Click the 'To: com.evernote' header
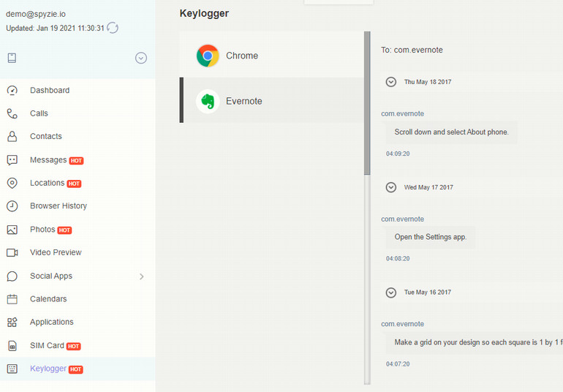 tap(412, 50)
